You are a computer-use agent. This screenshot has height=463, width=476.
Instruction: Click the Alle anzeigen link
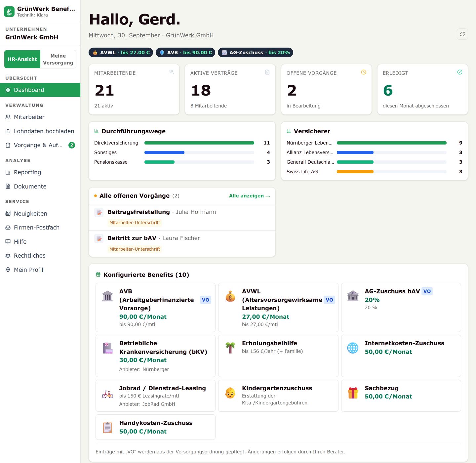pyautogui.click(x=250, y=196)
